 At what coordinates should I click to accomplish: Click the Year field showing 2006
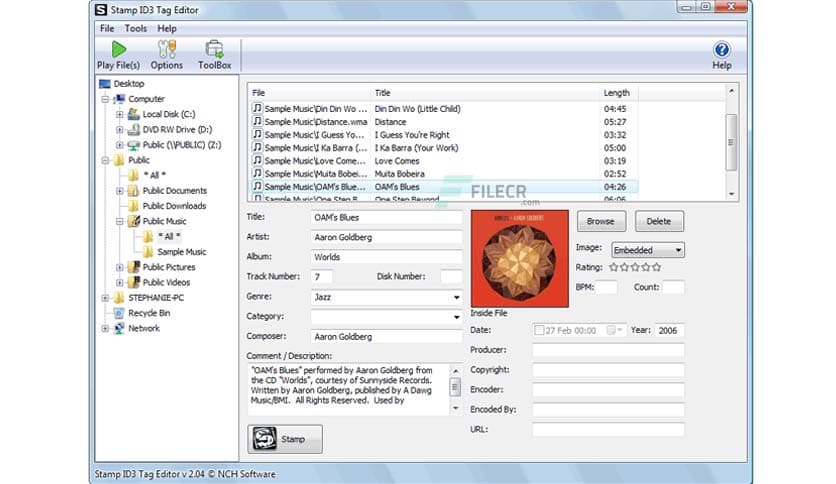click(669, 330)
